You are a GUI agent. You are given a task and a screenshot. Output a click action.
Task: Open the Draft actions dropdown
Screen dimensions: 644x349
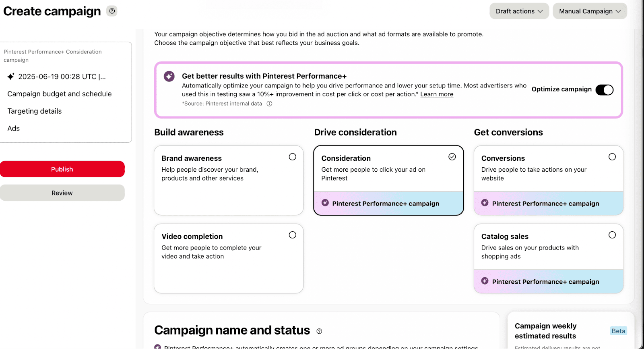point(519,11)
